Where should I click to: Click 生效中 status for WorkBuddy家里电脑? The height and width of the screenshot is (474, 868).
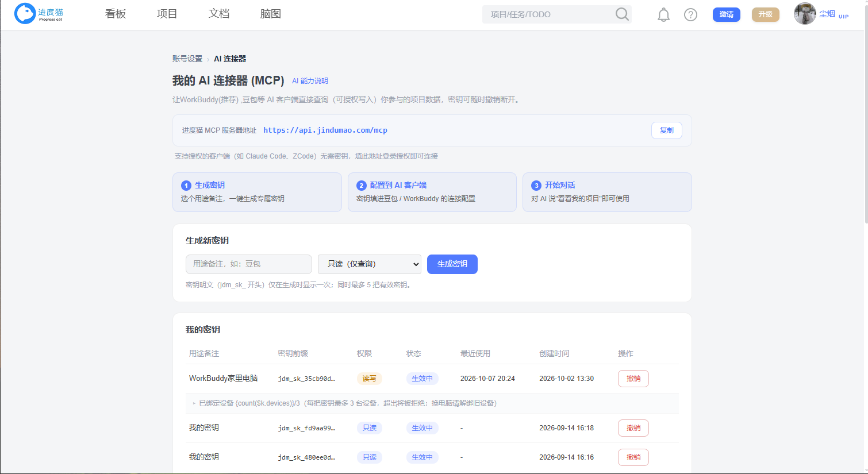click(x=423, y=379)
